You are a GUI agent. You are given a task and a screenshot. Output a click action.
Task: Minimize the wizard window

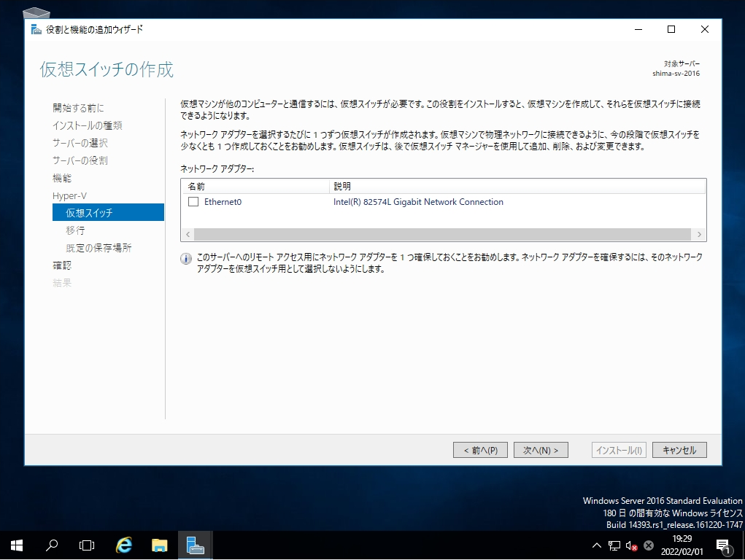pos(638,29)
